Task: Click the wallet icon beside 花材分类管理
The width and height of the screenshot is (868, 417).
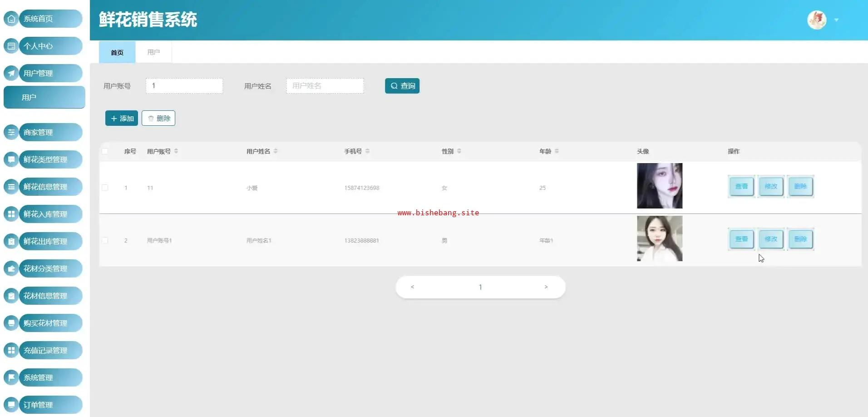Action: (11, 268)
